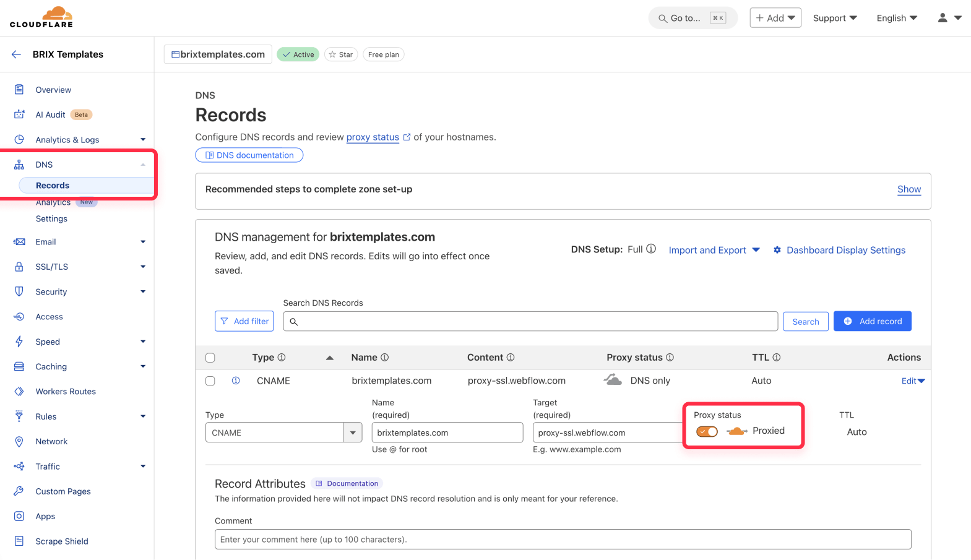This screenshot has width=971, height=560.
Task: Show recommended zone set-up steps
Action: pos(909,189)
